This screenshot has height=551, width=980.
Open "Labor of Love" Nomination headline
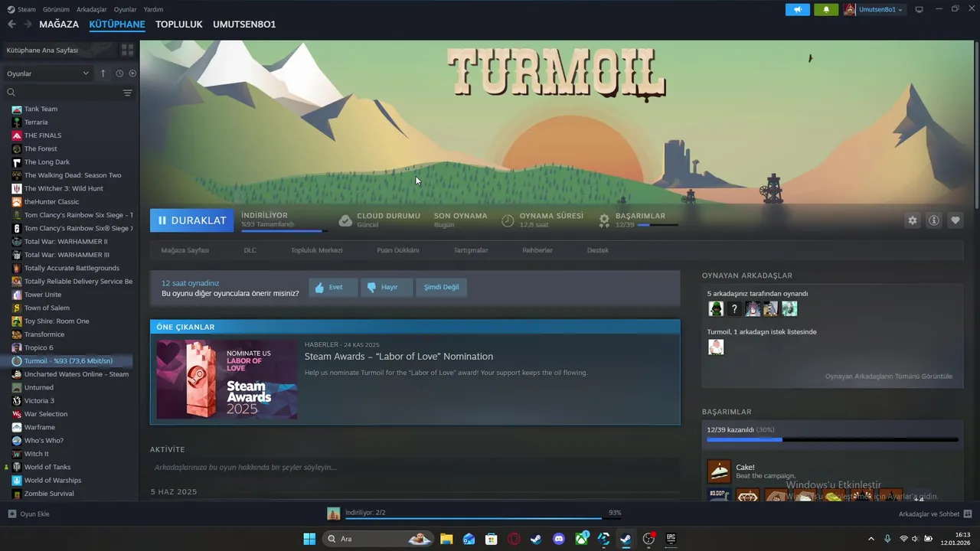point(399,357)
